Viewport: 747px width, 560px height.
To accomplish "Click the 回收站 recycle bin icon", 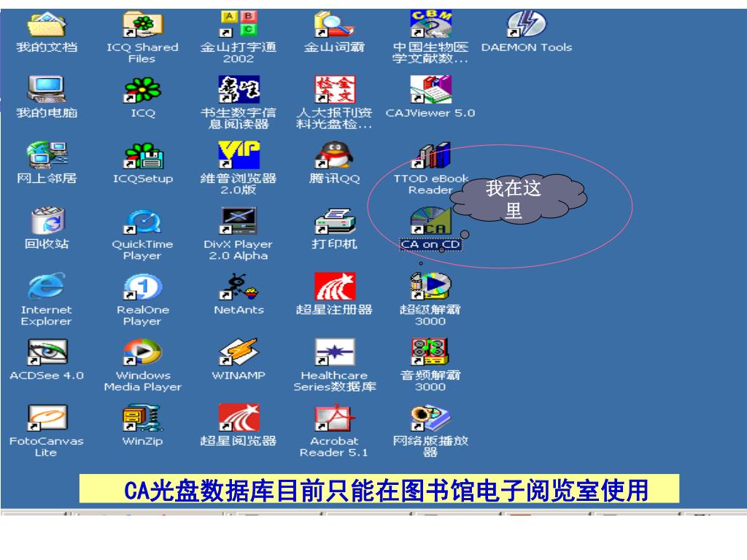I will tap(47, 221).
